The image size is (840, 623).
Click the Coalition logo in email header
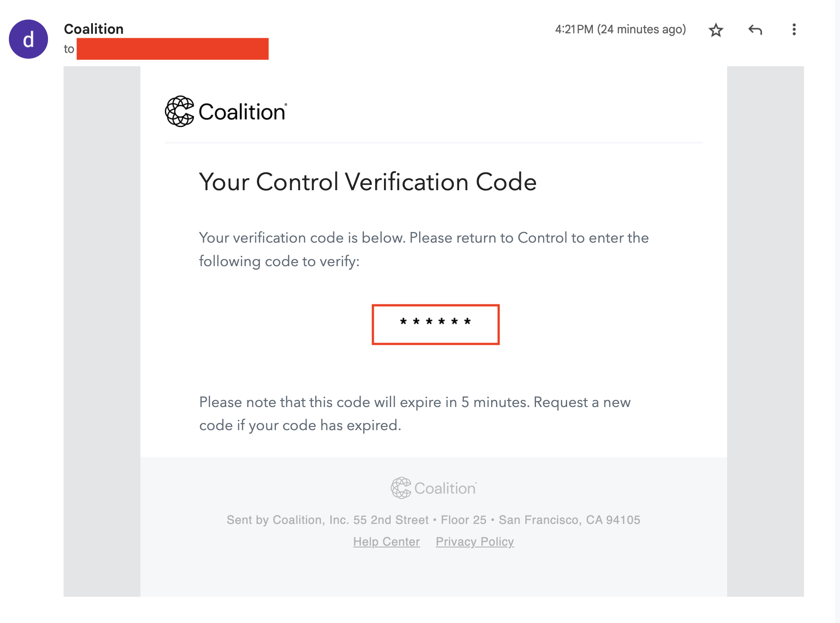click(226, 111)
